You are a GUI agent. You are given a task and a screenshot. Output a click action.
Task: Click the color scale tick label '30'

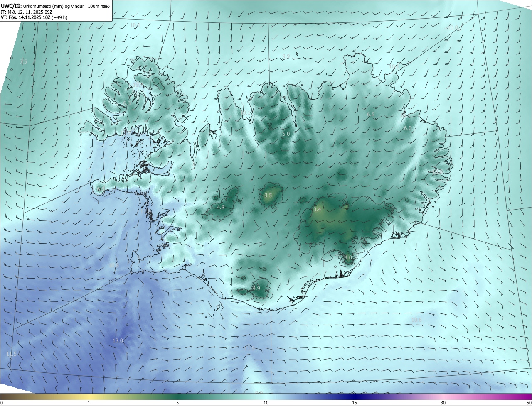tap(443, 403)
